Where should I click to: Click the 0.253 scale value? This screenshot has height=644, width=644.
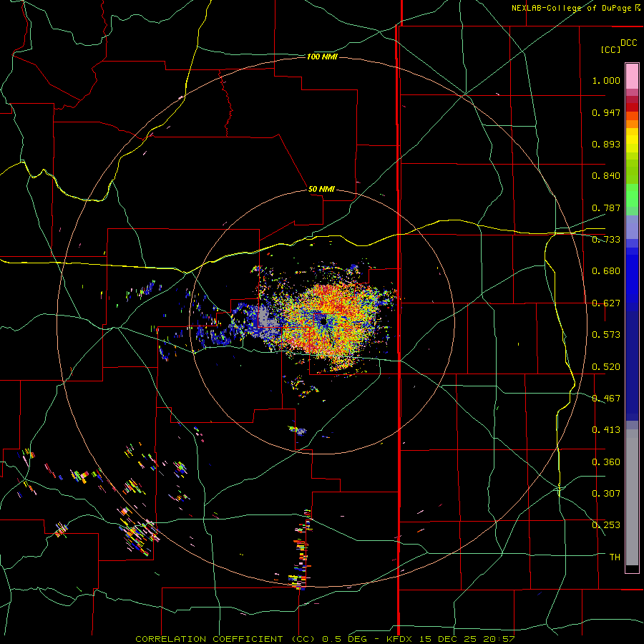606,525
